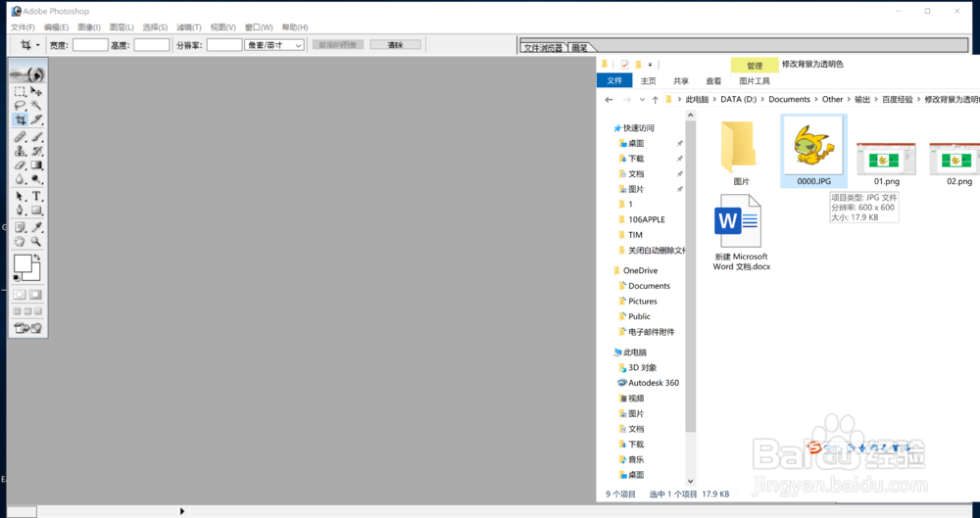
Task: Switch to 文件浏览器 palette tab
Action: 543,47
